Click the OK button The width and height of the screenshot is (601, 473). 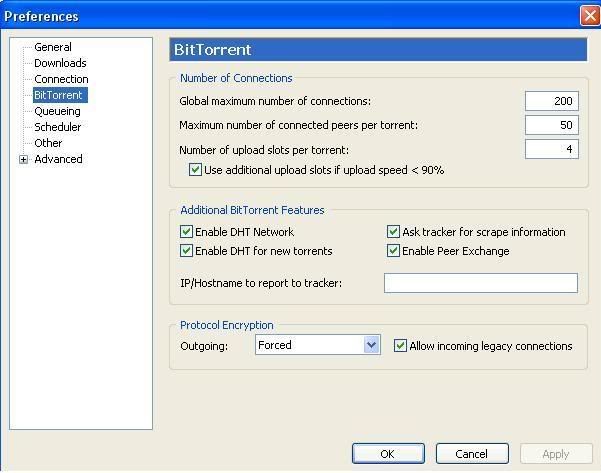click(388, 454)
